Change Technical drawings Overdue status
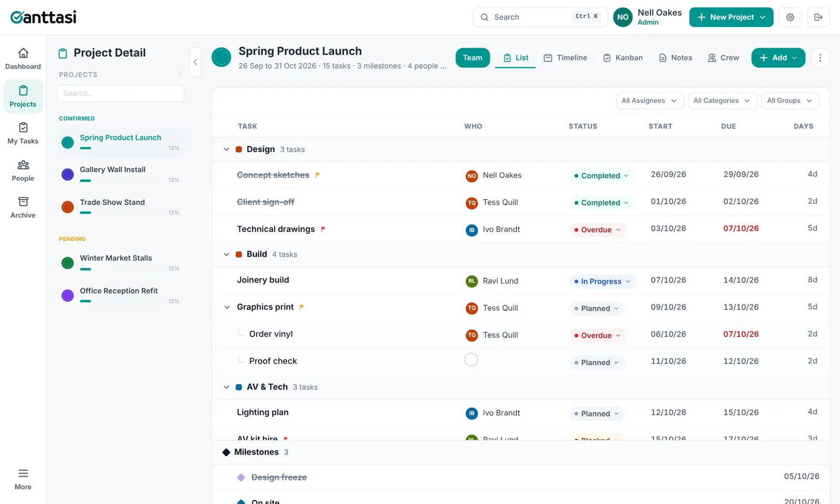840x504 pixels. click(597, 230)
